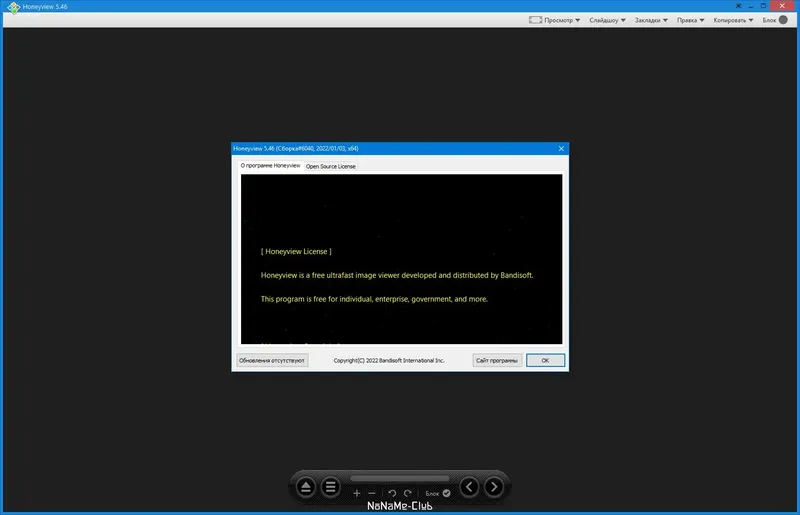This screenshot has width=800, height=515.
Task: Zoom out with the minus icon
Action: pyautogui.click(x=371, y=493)
